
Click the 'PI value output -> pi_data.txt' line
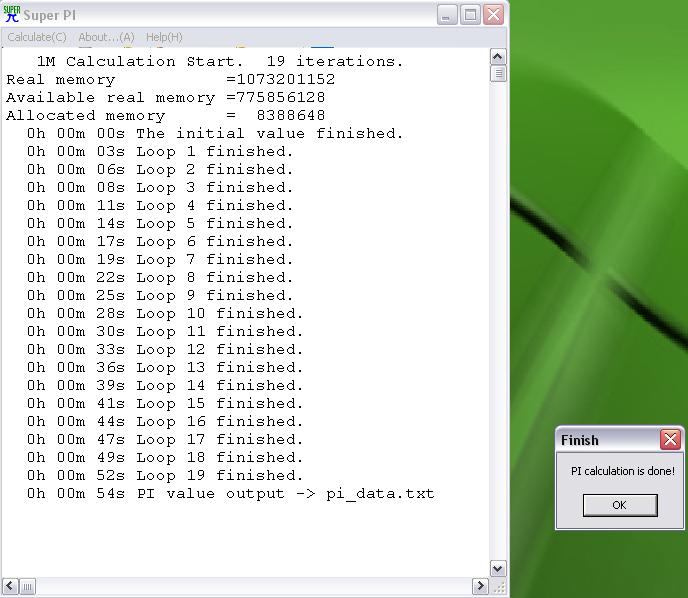coord(230,494)
